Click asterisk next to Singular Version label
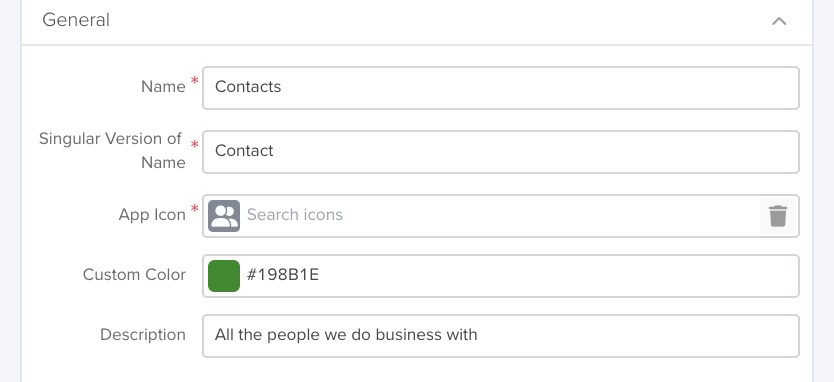The image size is (834, 382). click(195, 145)
